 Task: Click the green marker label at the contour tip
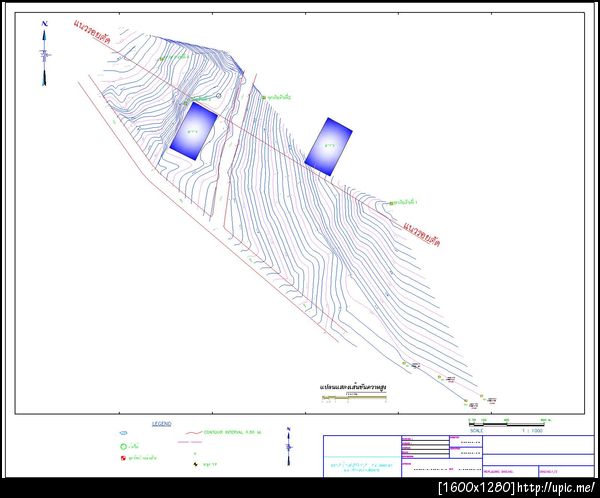pyautogui.click(x=406, y=202)
